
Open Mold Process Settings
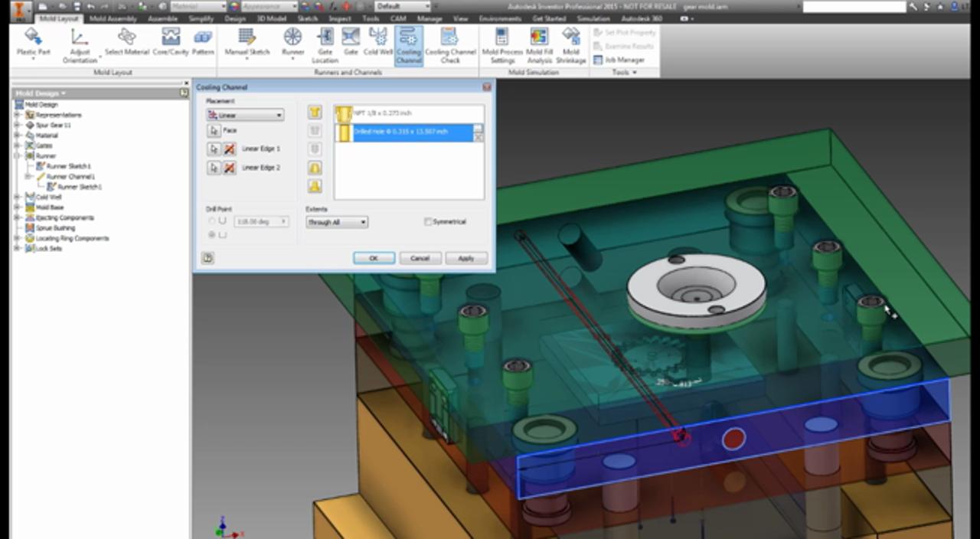point(502,46)
